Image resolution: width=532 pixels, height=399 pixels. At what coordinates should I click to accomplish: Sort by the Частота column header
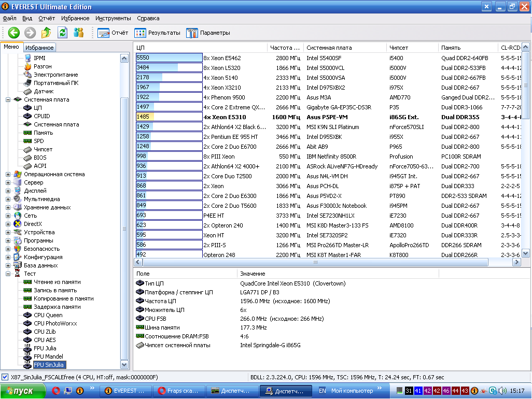click(x=285, y=48)
